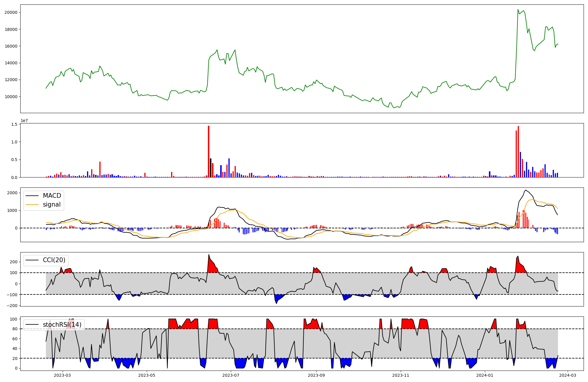Click the 1.5 tick on volume axis

15,124
